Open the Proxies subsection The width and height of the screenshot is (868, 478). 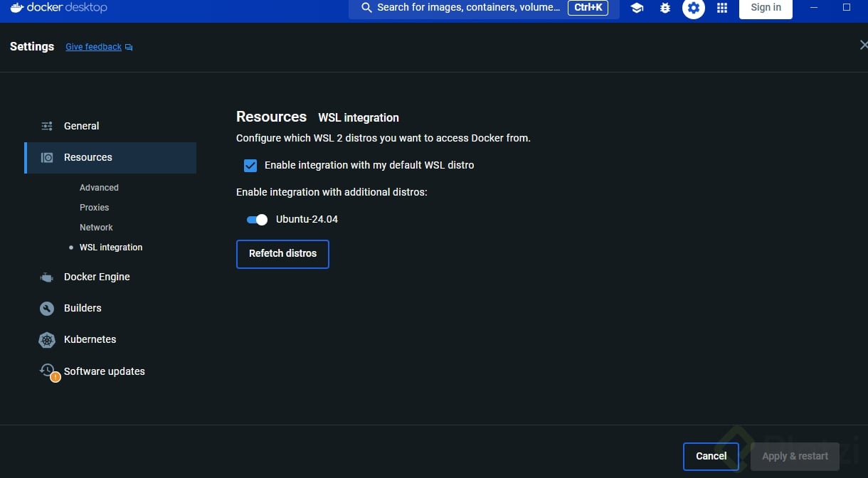[95, 208]
